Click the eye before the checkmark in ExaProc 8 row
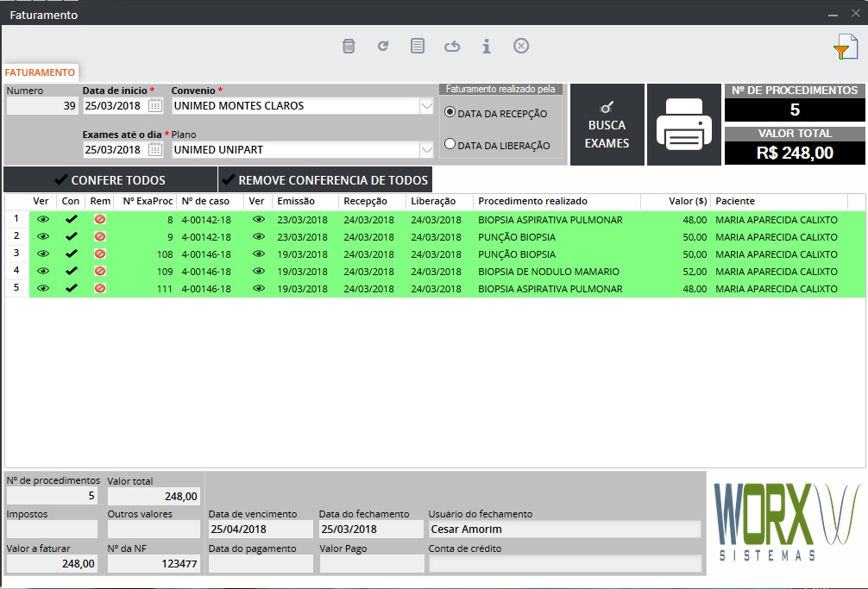Viewport: 868px width, 589px height. click(42, 220)
